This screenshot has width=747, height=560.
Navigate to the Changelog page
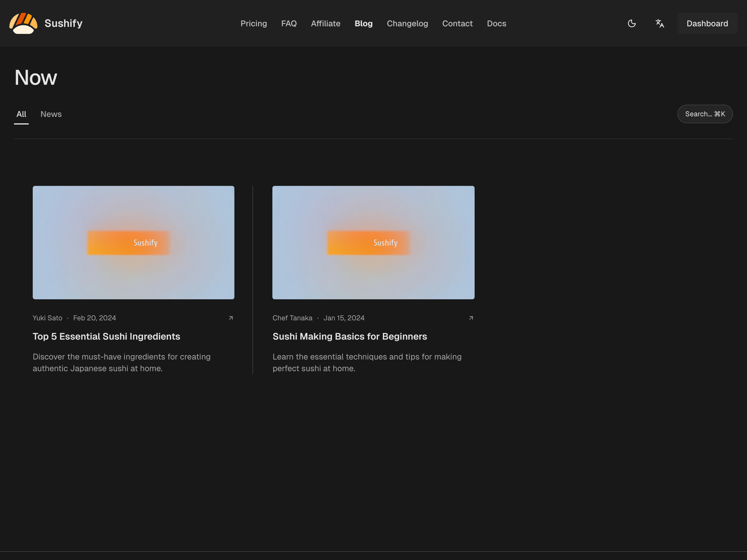click(x=407, y=23)
